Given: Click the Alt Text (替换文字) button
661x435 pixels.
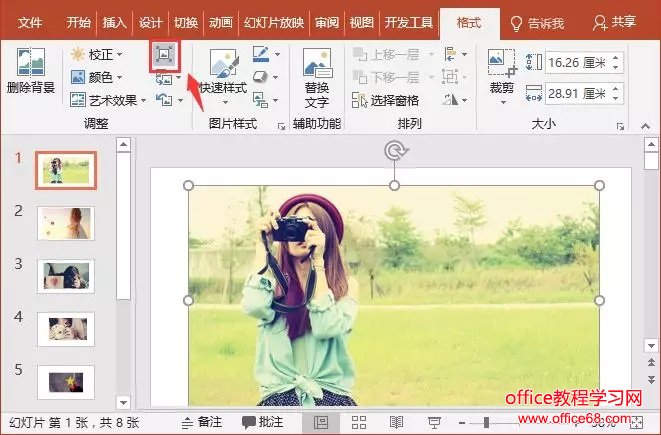Looking at the screenshot, I should 316,78.
